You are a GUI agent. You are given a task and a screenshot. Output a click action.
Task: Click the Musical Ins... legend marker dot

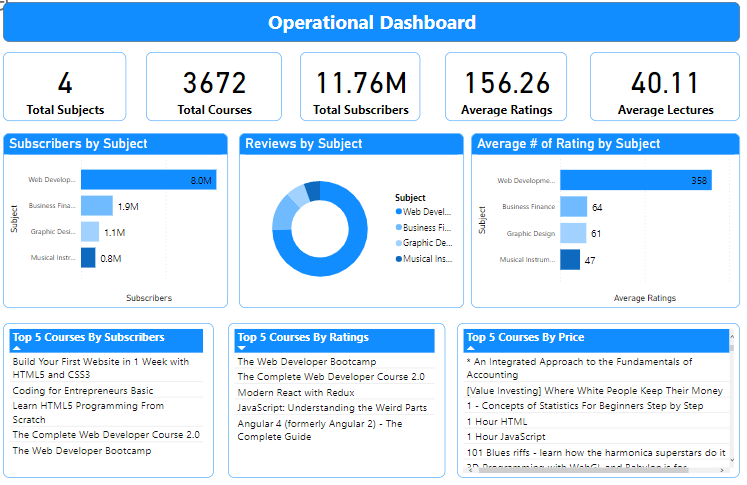[398, 259]
